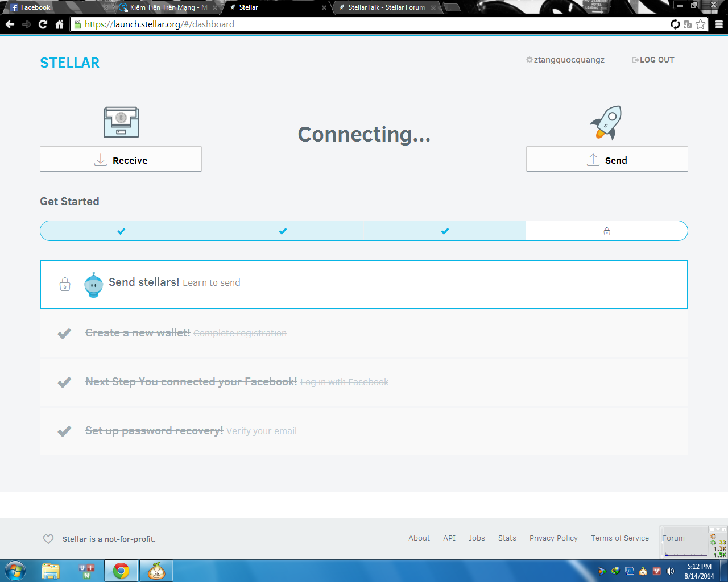Image resolution: width=728 pixels, height=582 pixels.
Task: Click the colorful arrow tray icon left of IDM
Action: point(602,571)
